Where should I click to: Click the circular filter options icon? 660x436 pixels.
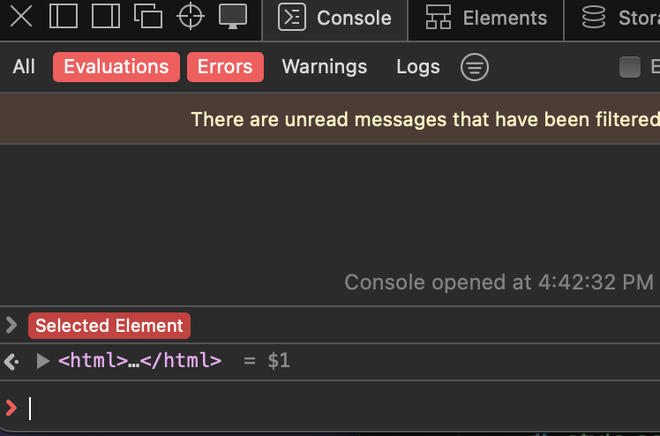click(x=474, y=67)
